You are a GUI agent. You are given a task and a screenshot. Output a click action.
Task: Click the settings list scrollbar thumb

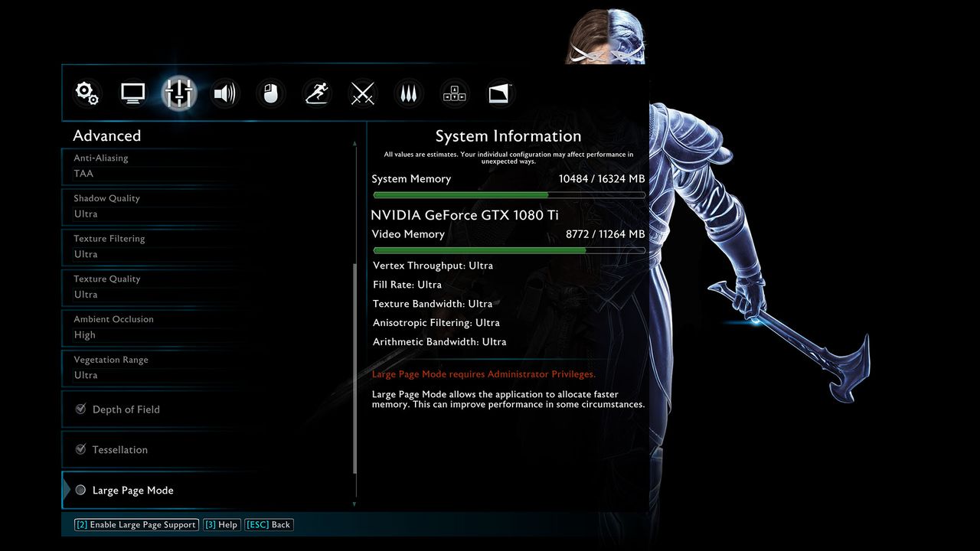pyautogui.click(x=354, y=369)
